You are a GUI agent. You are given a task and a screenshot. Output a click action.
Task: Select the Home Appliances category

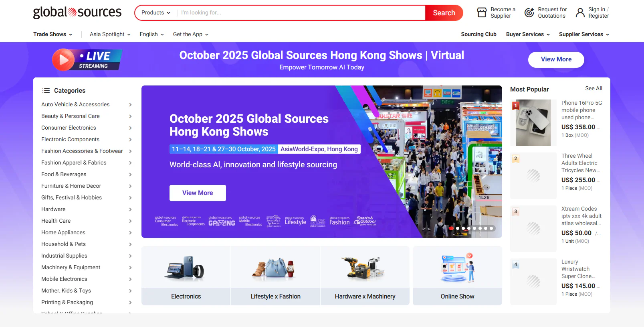coord(63,232)
